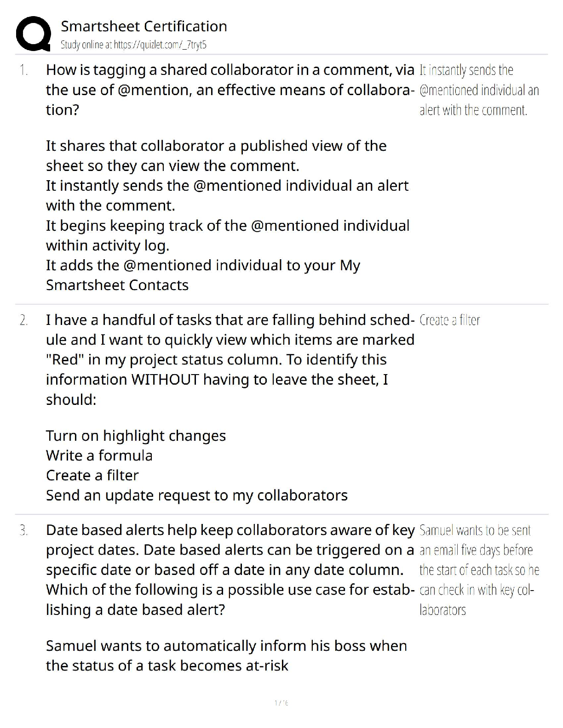
Task: Click the @mention tagging question text
Action: click(230, 90)
